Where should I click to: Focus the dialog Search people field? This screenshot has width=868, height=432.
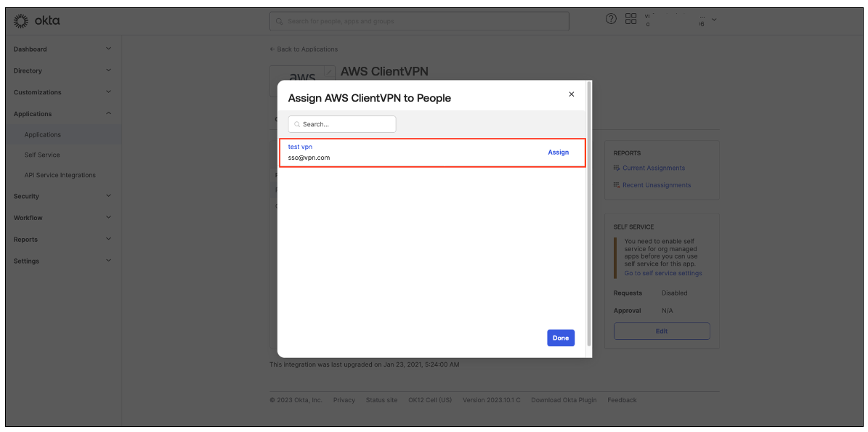pos(342,124)
